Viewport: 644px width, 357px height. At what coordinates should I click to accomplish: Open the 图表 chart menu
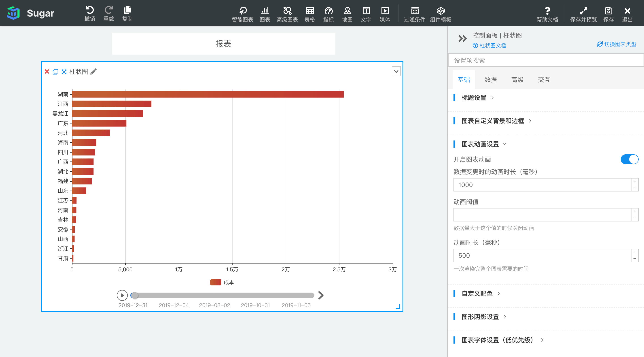coord(265,14)
